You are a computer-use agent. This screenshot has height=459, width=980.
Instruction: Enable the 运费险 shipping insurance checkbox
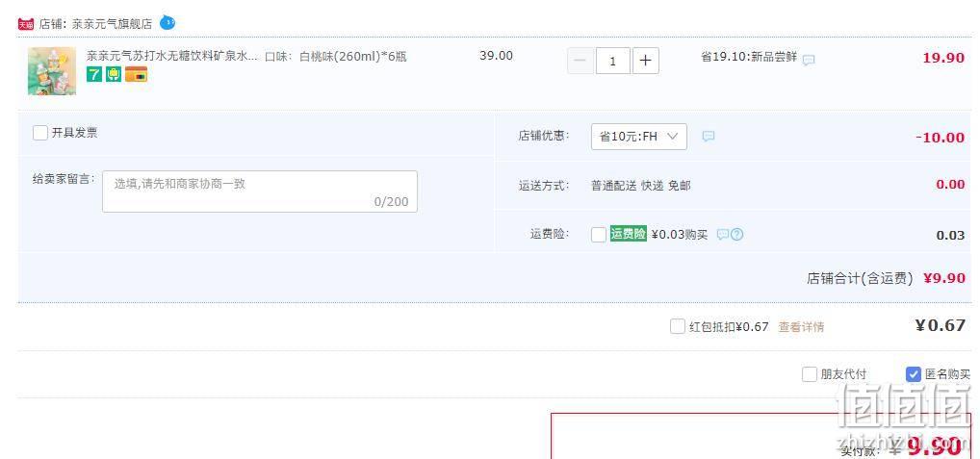(x=599, y=235)
